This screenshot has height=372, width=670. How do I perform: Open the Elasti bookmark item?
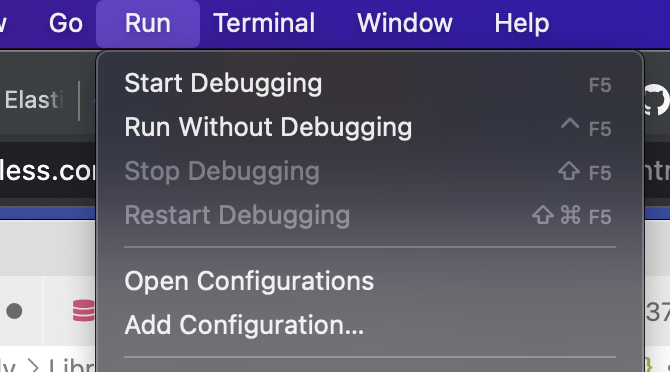34,100
